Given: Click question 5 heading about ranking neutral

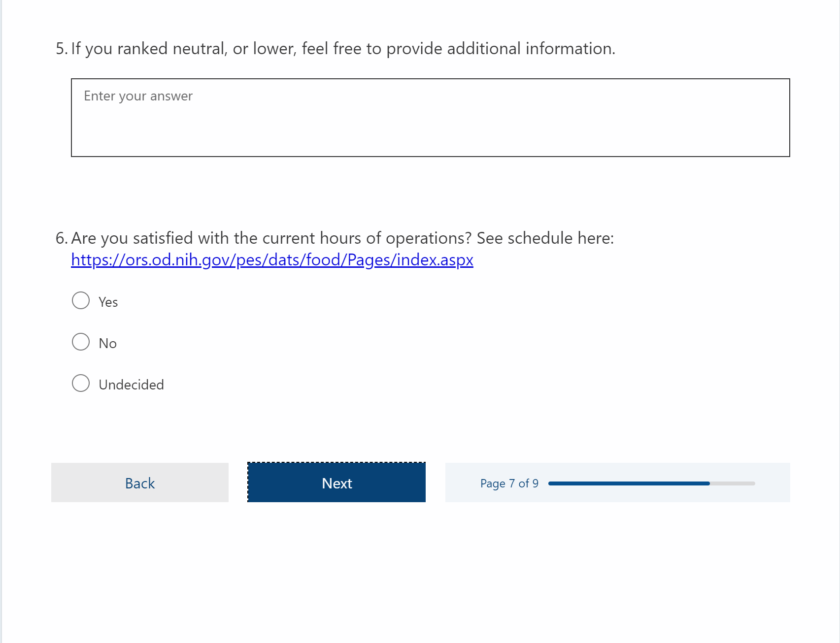Looking at the screenshot, I should pyautogui.click(x=343, y=49).
